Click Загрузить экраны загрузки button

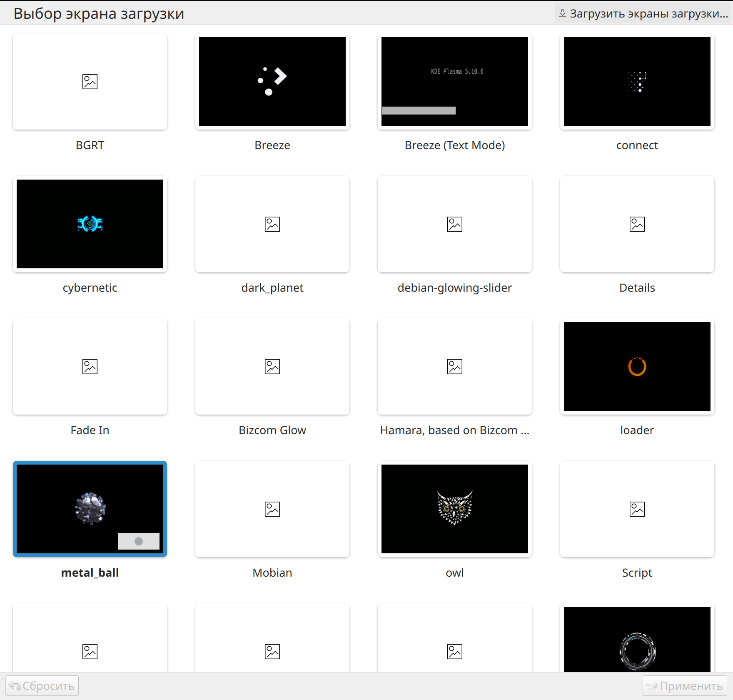click(x=643, y=14)
